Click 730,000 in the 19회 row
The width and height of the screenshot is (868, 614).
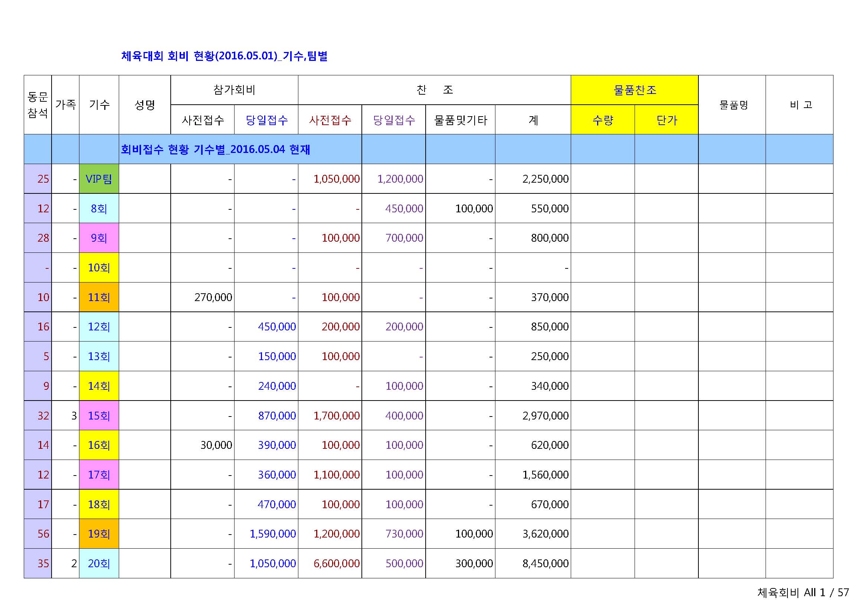point(404,534)
